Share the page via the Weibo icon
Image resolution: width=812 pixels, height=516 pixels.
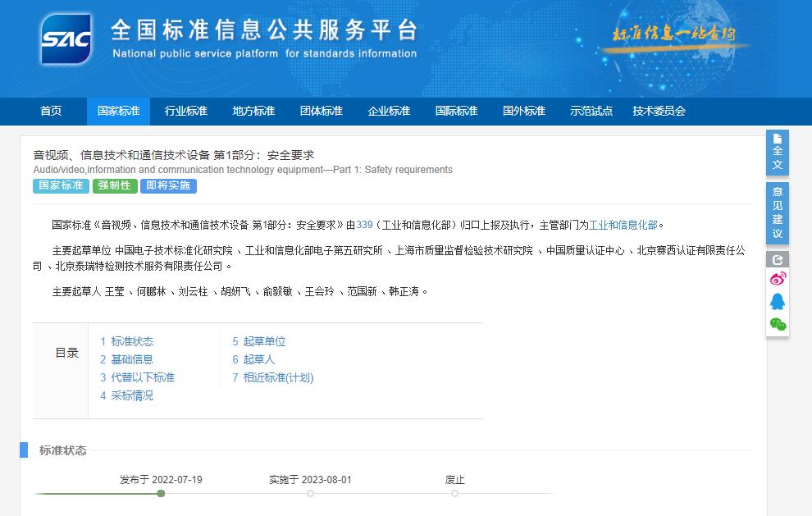777,279
